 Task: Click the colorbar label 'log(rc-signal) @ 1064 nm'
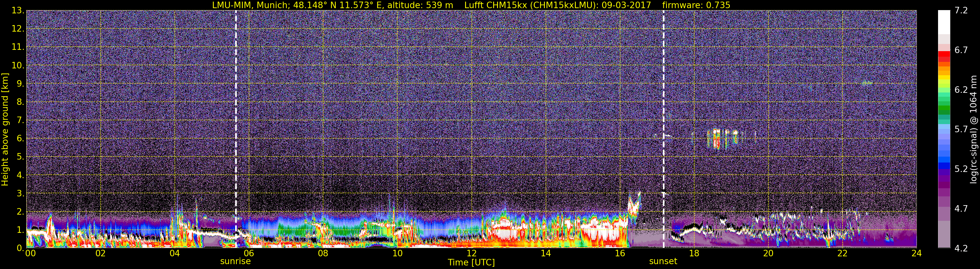[x=973, y=129]
